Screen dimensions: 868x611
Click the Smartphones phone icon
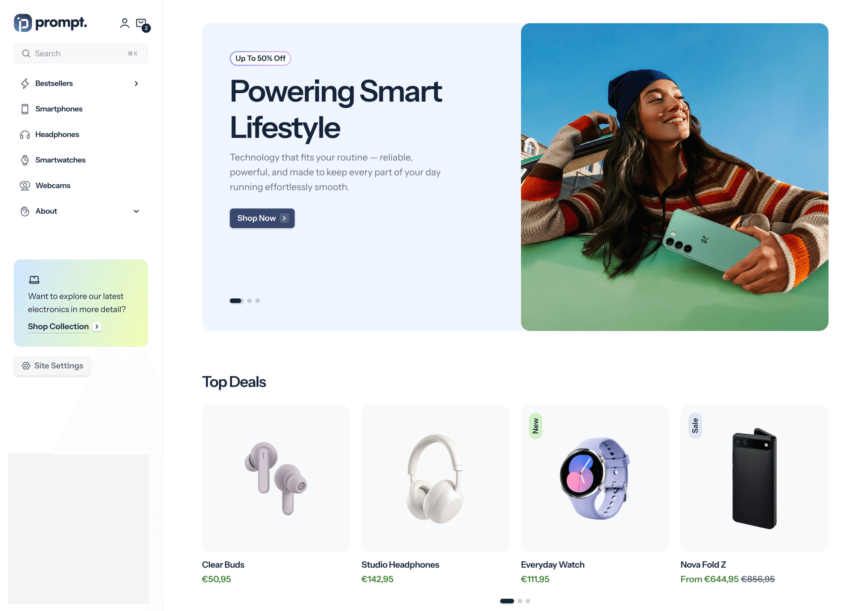tap(25, 109)
